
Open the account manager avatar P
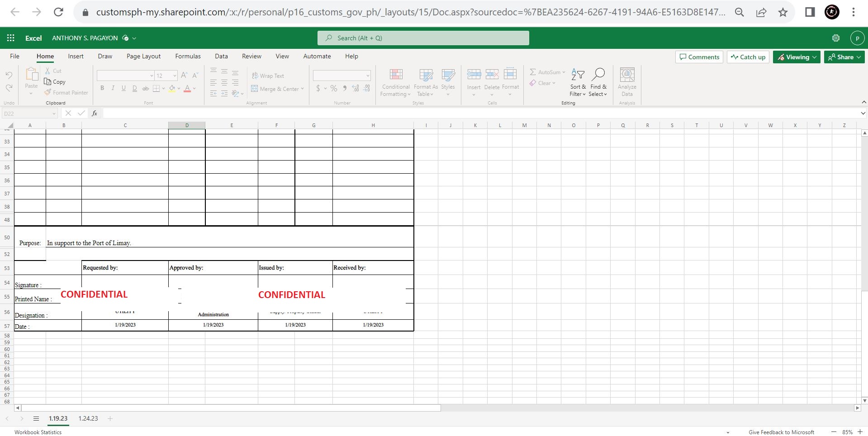click(857, 38)
